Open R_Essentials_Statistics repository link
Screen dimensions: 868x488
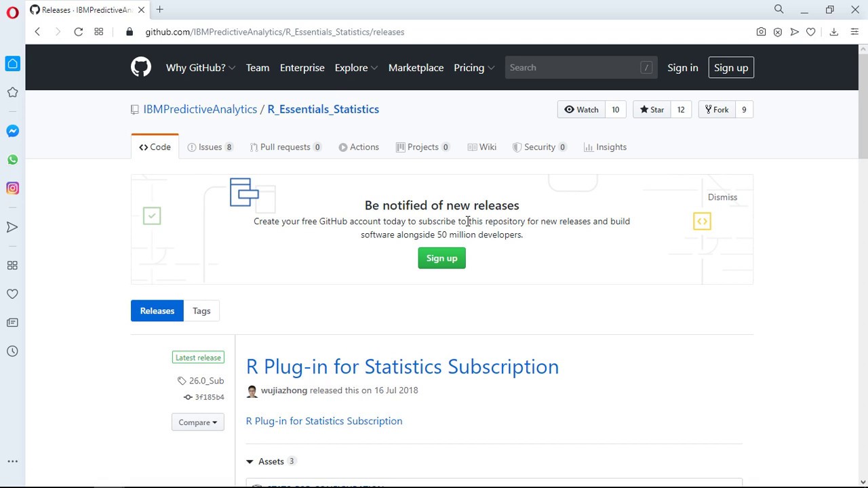click(x=323, y=109)
